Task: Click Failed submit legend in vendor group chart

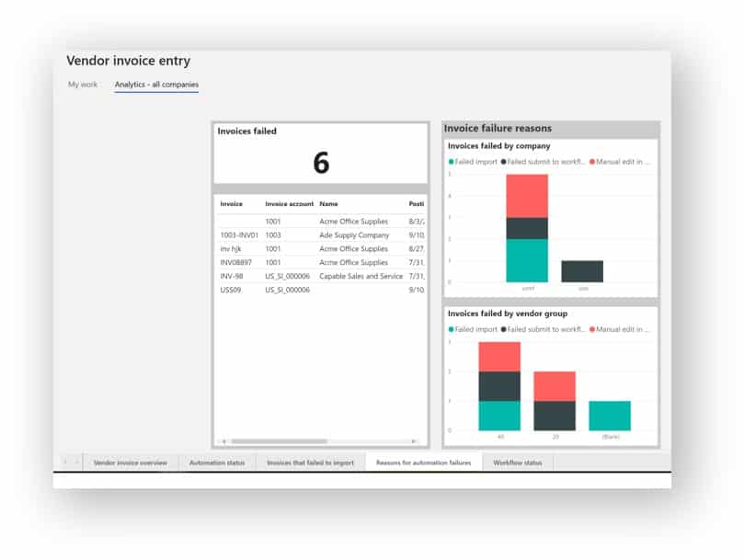Action: point(543,329)
